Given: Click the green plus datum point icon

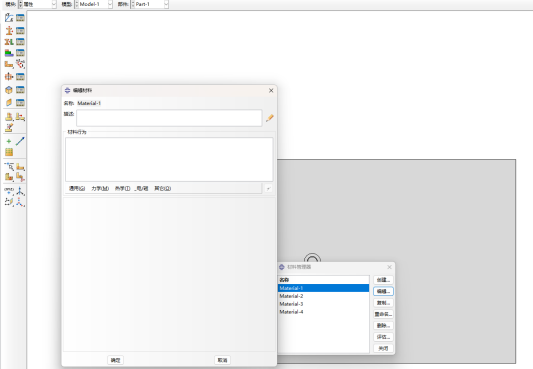Looking at the screenshot, I should click(9, 141).
